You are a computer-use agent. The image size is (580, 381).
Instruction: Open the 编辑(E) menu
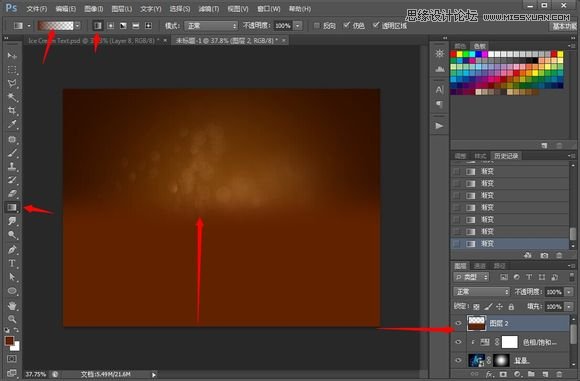pyautogui.click(x=65, y=9)
